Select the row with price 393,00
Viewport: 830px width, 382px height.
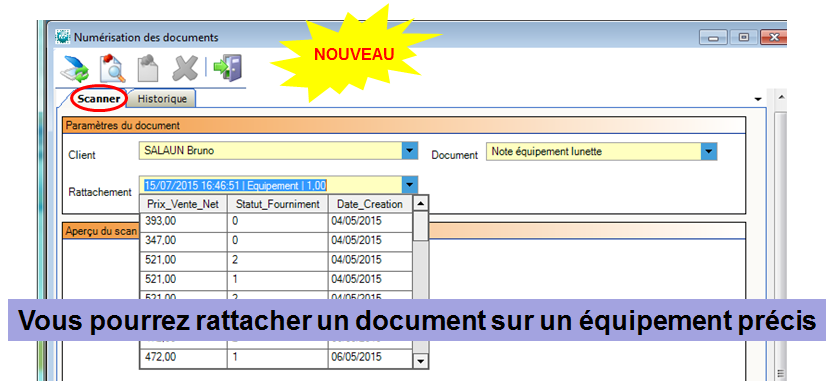pos(276,222)
